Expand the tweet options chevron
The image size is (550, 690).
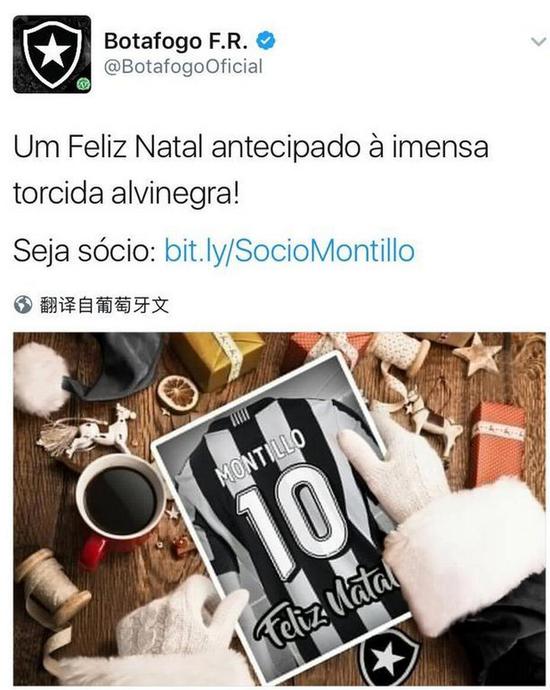tap(538, 42)
